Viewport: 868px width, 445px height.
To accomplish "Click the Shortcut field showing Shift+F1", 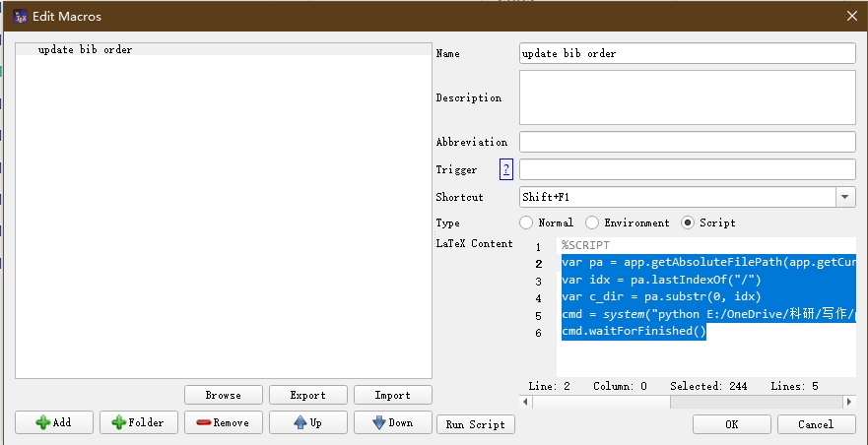I will 678,197.
